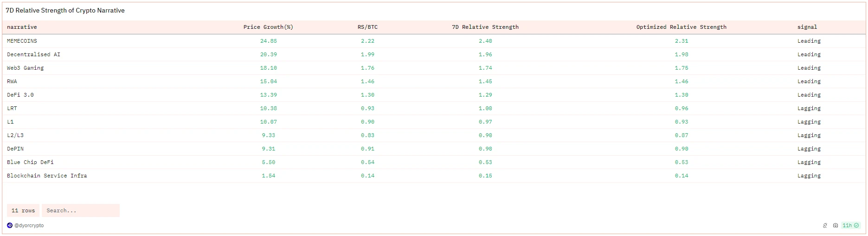Viewport: 868px width, 236px height.
Task: Click the 1.76 RS/BTC value
Action: pyautogui.click(x=367, y=68)
